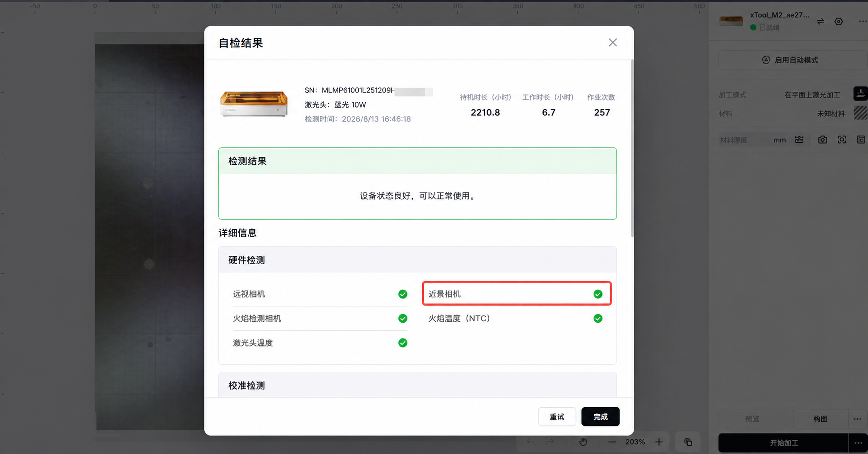Viewport: 868px width, 454px height.
Task: Click the undo arrow icon
Action: click(x=531, y=442)
